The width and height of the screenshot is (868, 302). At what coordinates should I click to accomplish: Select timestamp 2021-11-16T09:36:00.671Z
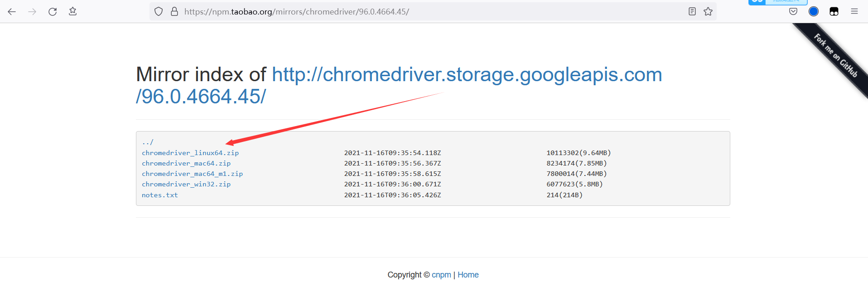pos(392,184)
